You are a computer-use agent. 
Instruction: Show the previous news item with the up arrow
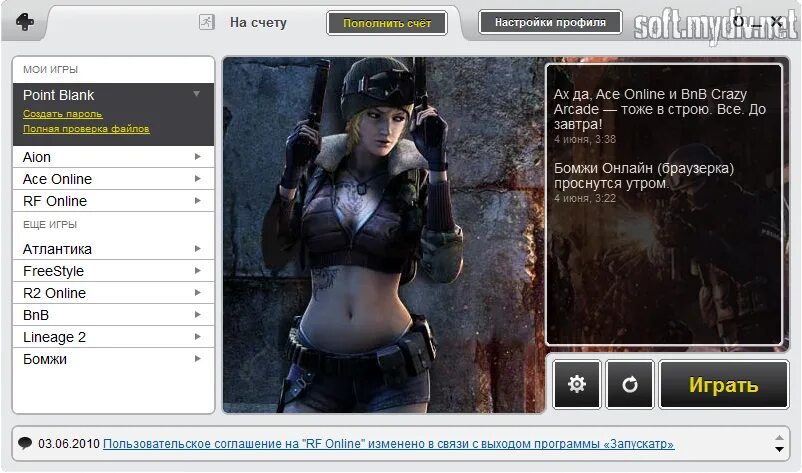click(779, 438)
